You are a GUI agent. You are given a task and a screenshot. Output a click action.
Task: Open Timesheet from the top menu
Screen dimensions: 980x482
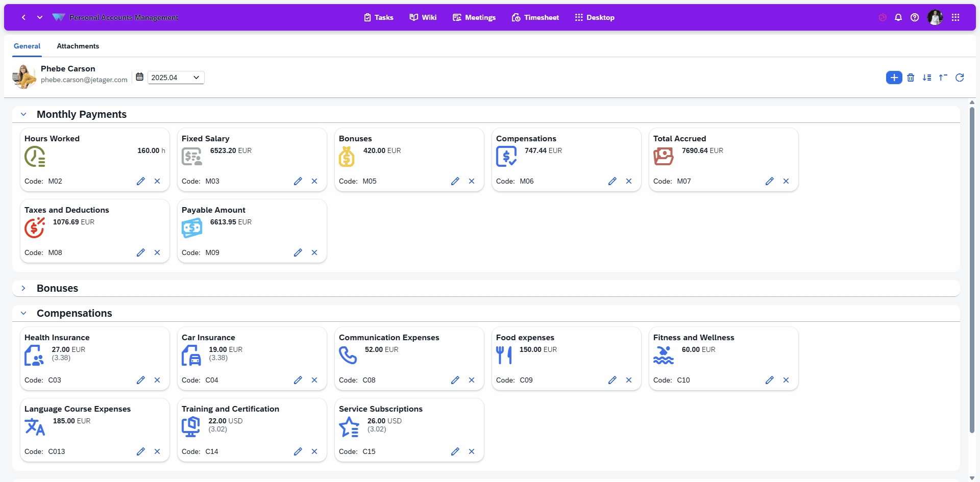[x=535, y=17]
